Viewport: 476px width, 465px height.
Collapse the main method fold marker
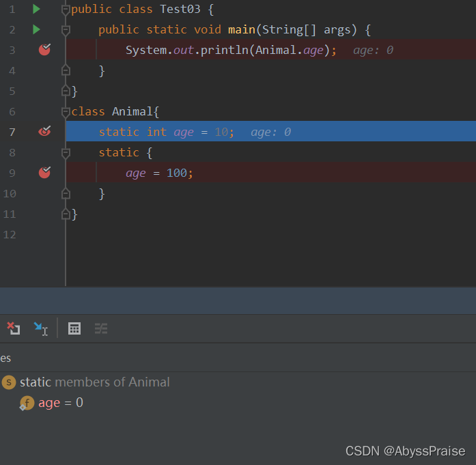[x=66, y=30]
